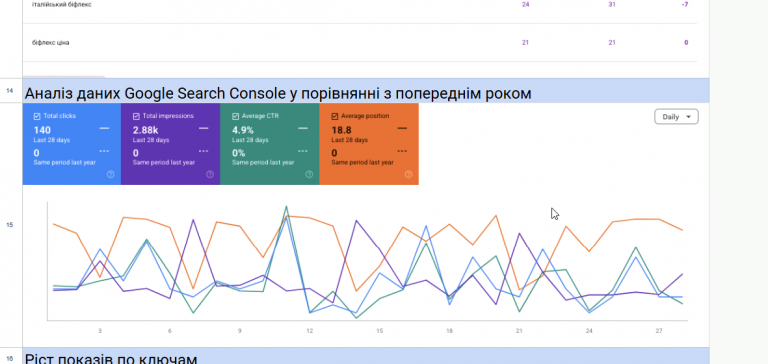Click value 24 in italian biflex row
The height and width of the screenshot is (364, 768).
[x=526, y=4]
